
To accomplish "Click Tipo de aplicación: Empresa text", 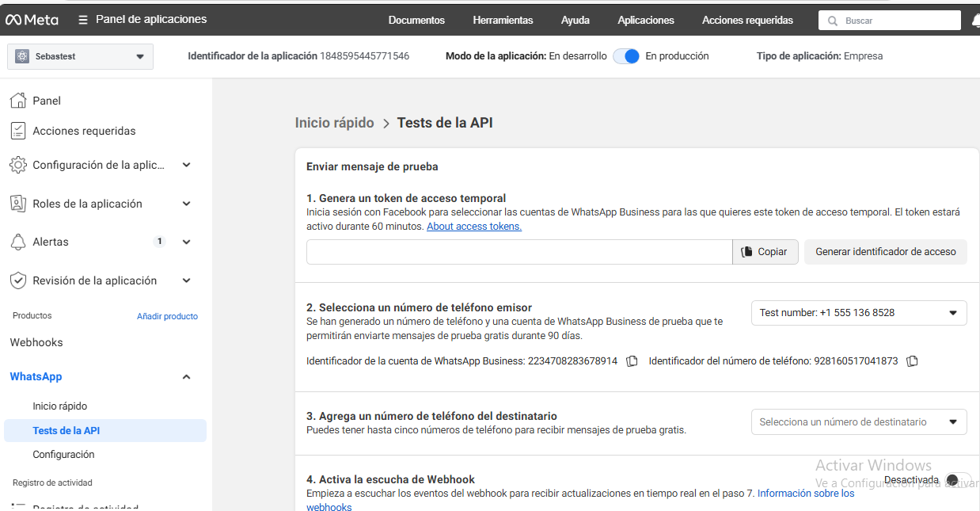I will click(819, 56).
